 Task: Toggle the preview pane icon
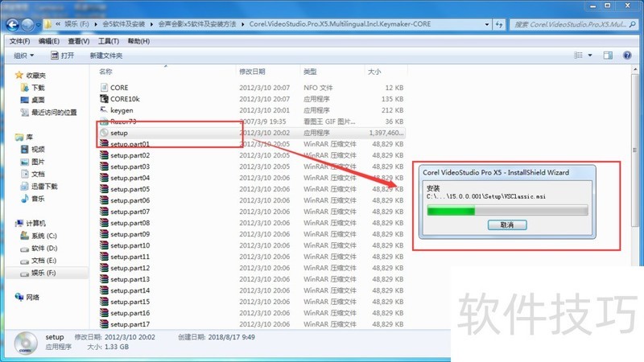click(x=608, y=55)
